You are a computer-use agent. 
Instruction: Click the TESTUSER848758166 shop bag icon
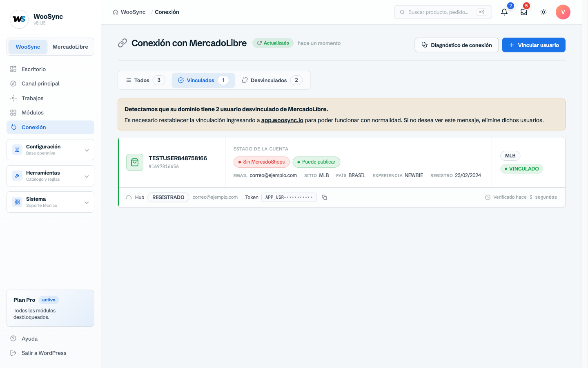coord(135,162)
